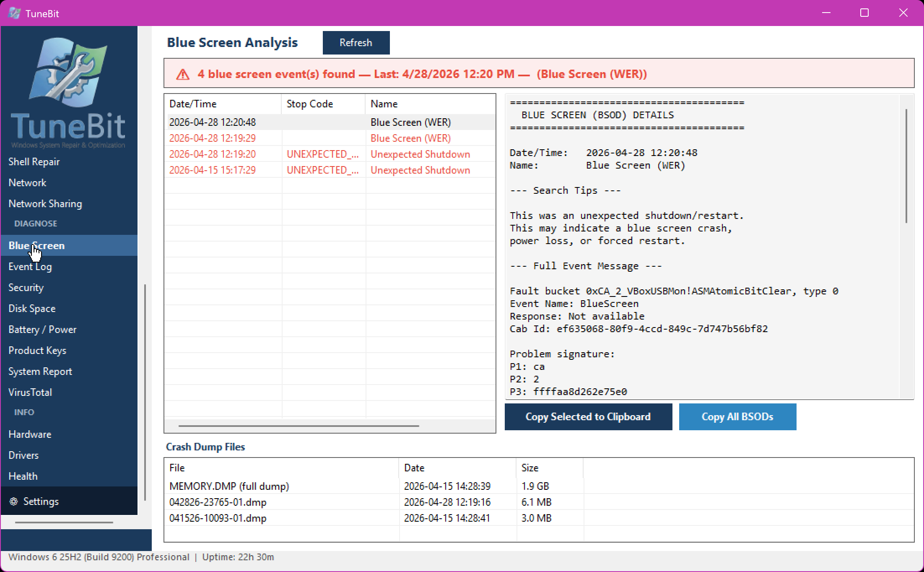Click the sidebar horizontal scrollbar

point(64,522)
